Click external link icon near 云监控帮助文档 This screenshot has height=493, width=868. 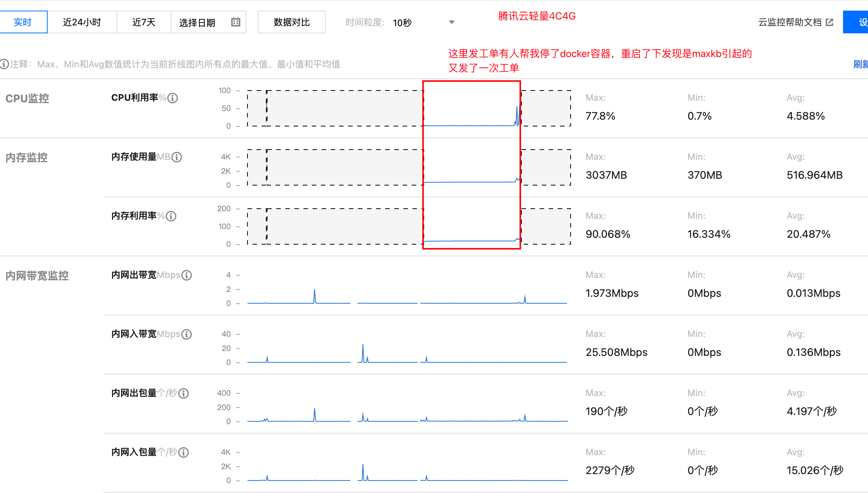tap(829, 22)
